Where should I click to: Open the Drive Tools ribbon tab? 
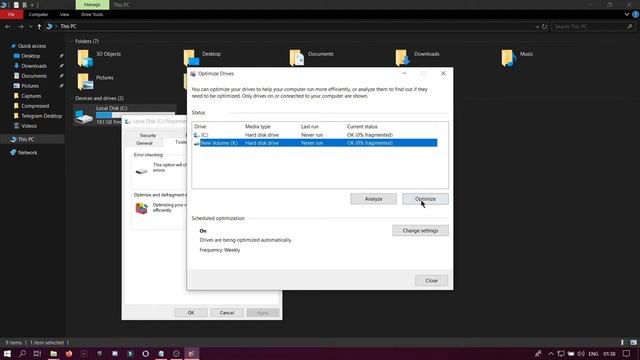coord(92,14)
